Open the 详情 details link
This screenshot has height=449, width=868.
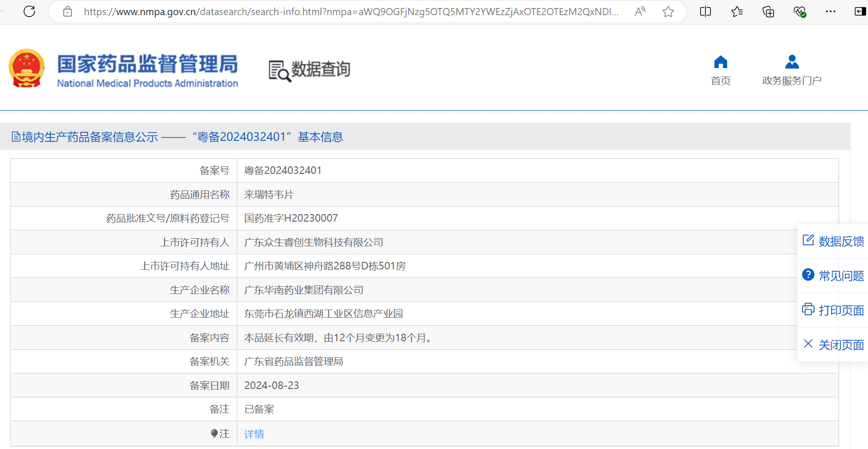(254, 433)
